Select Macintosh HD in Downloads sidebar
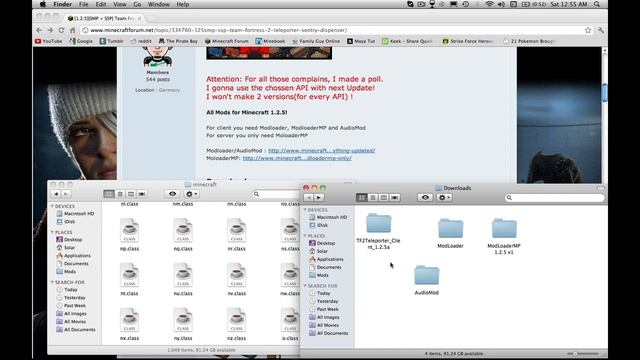 pos(329,218)
